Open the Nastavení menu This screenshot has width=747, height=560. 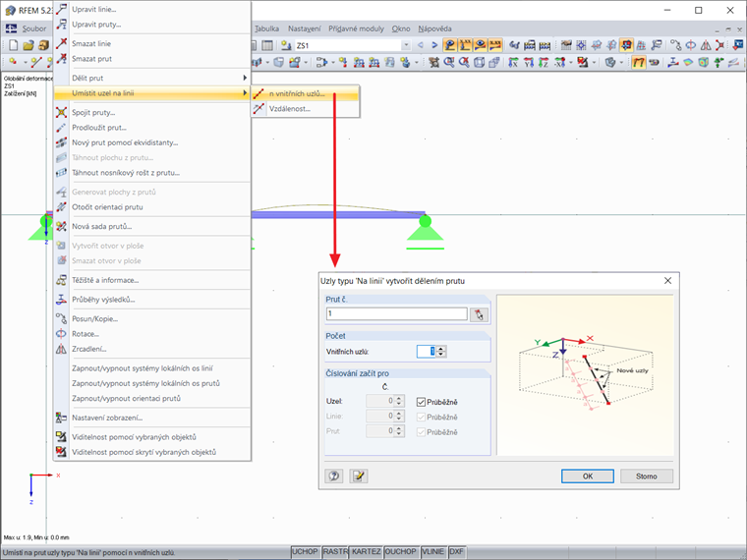click(x=305, y=28)
